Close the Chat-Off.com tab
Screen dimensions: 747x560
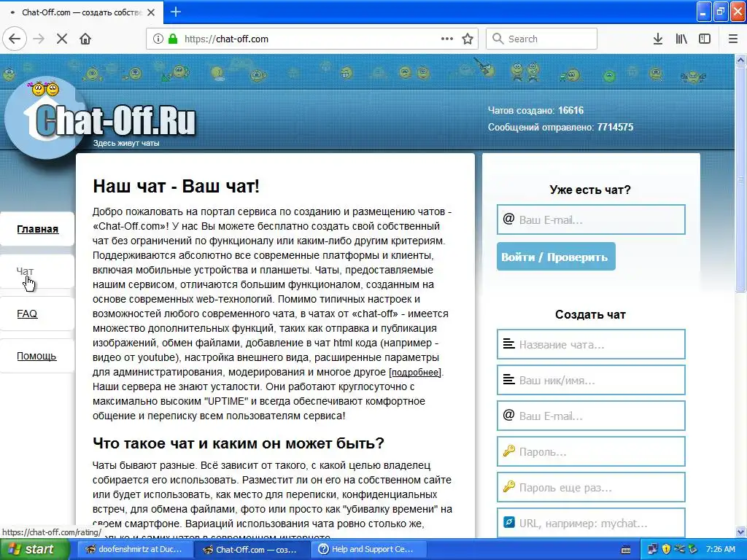(151, 12)
